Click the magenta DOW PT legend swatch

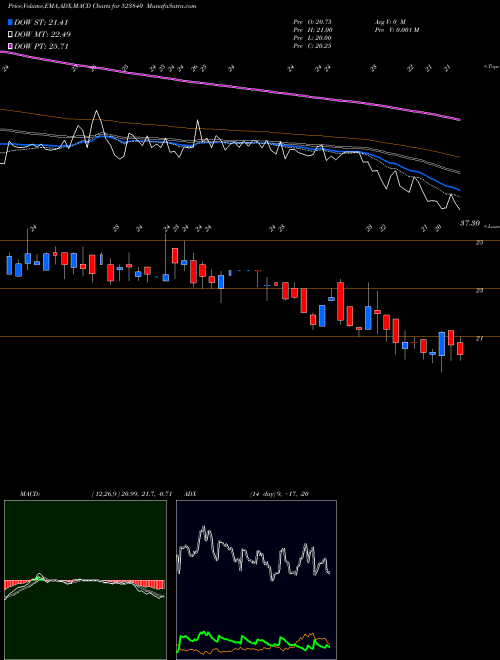(10, 46)
